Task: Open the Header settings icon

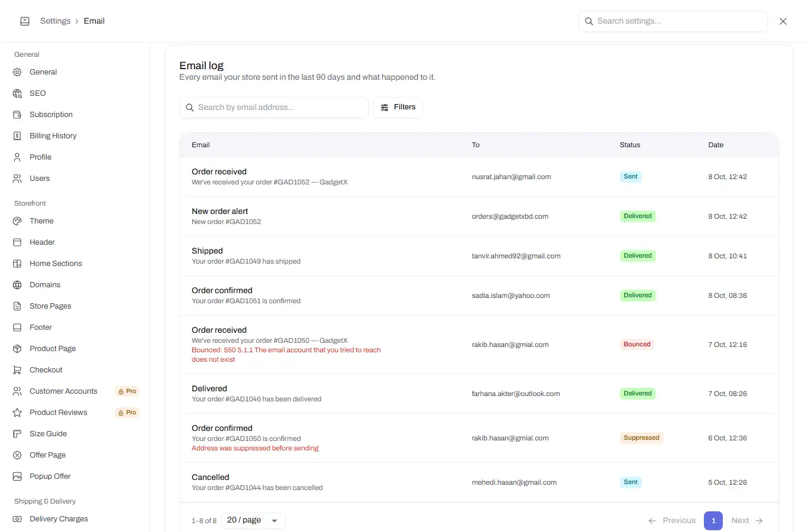Action: point(17,242)
